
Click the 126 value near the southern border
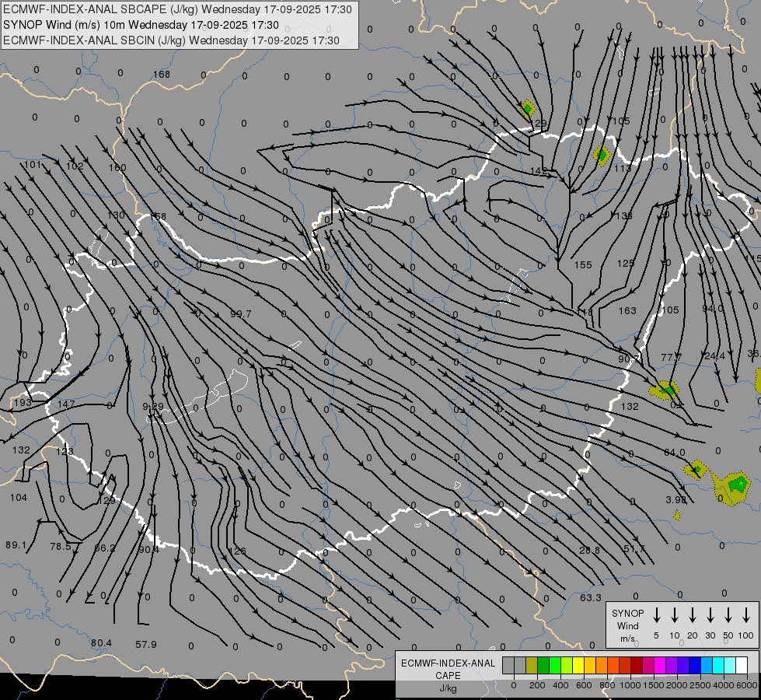click(237, 551)
